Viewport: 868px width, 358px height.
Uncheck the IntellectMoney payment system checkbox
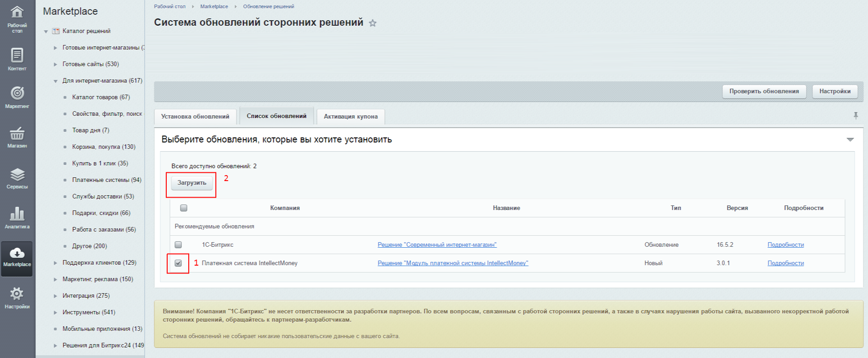tap(178, 263)
